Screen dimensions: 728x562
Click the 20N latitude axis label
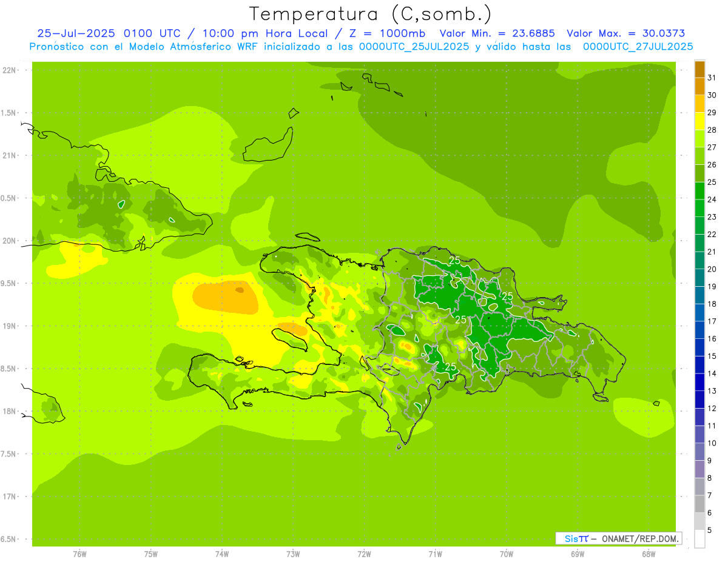[9, 241]
